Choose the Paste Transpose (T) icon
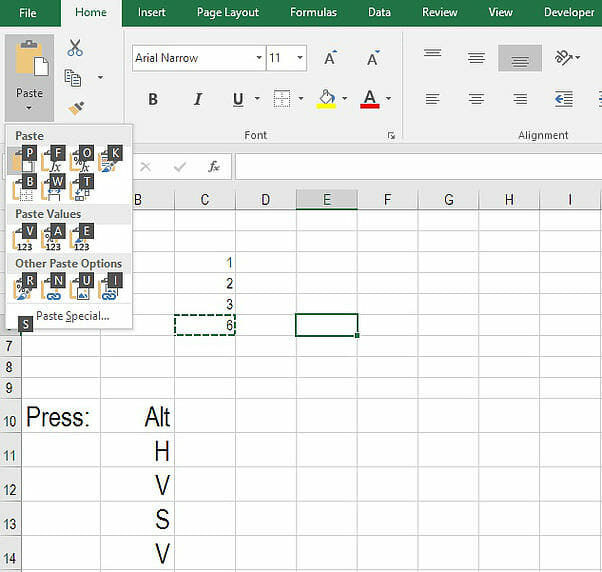The image size is (602, 572). tap(80, 188)
